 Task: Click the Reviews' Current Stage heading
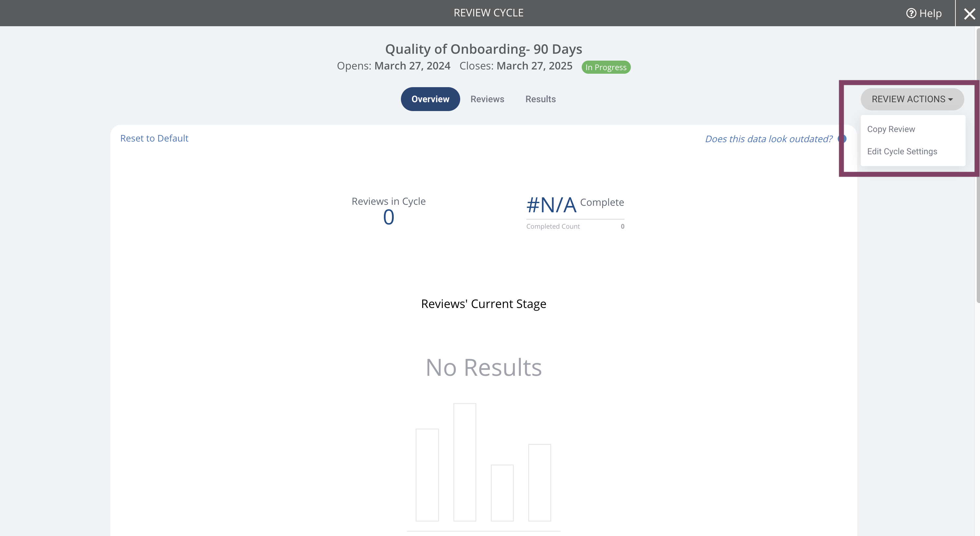tap(483, 304)
